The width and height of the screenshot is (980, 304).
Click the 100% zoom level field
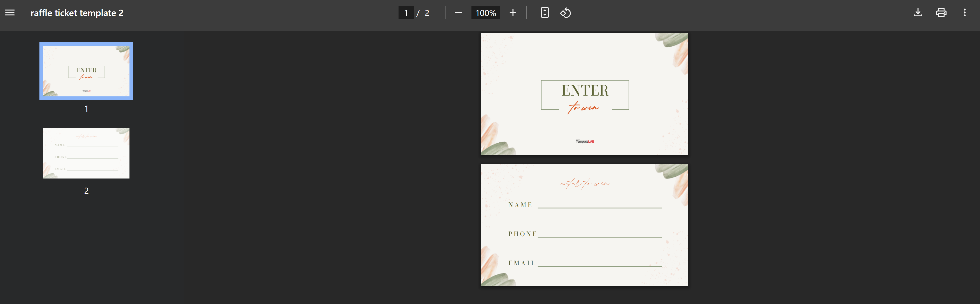point(485,13)
